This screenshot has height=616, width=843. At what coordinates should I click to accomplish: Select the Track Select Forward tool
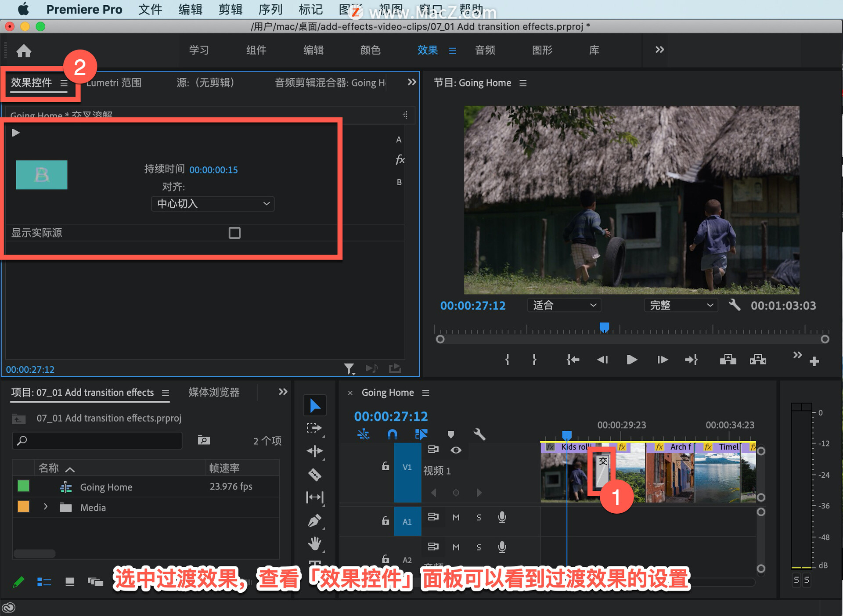[314, 428]
